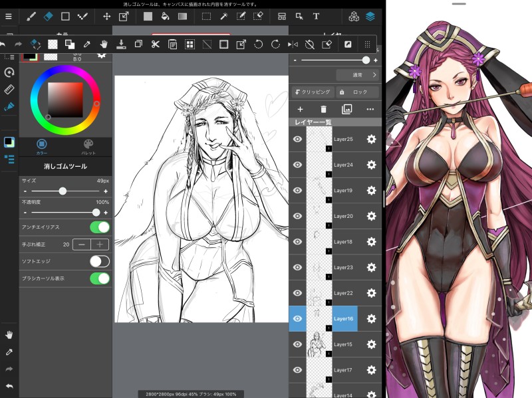Choose the Text tool
The height and width of the screenshot is (398, 532).
(x=315, y=16)
